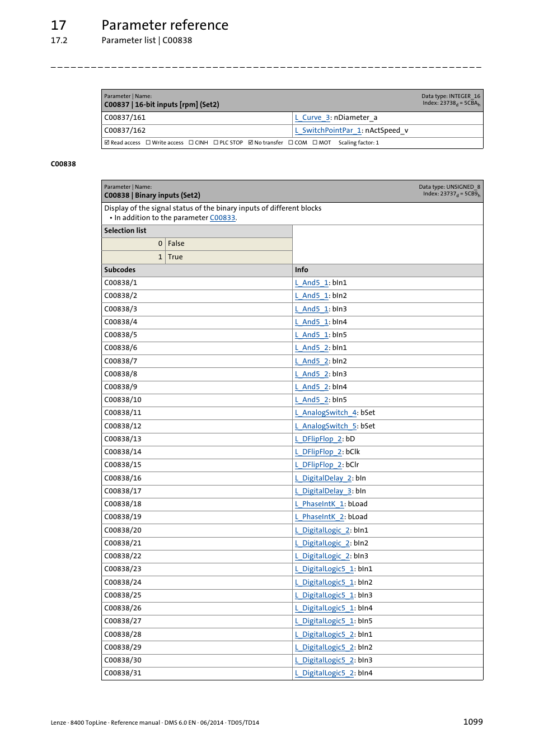Click the L_DFlipFlop_2 link for bClk

tap(318, 451)
